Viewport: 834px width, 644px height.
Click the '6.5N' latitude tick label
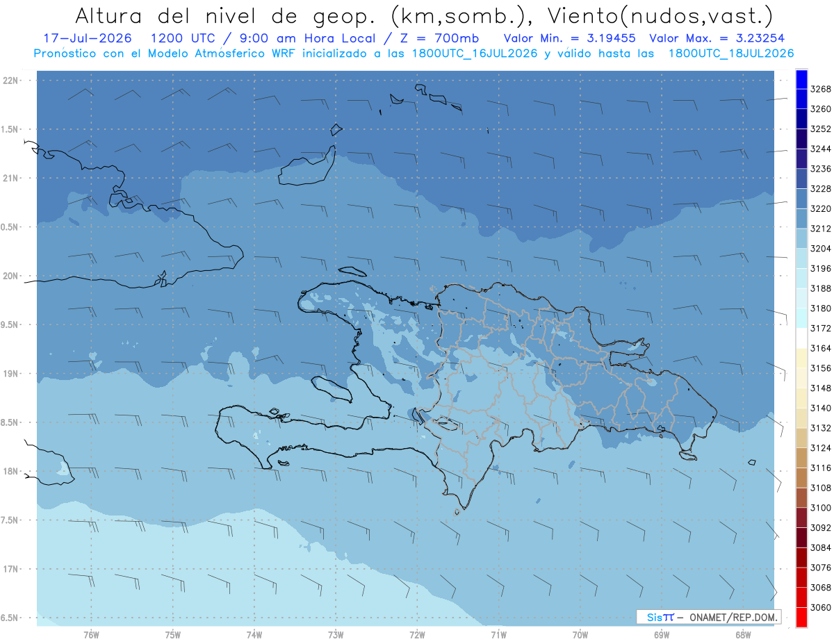[10, 618]
